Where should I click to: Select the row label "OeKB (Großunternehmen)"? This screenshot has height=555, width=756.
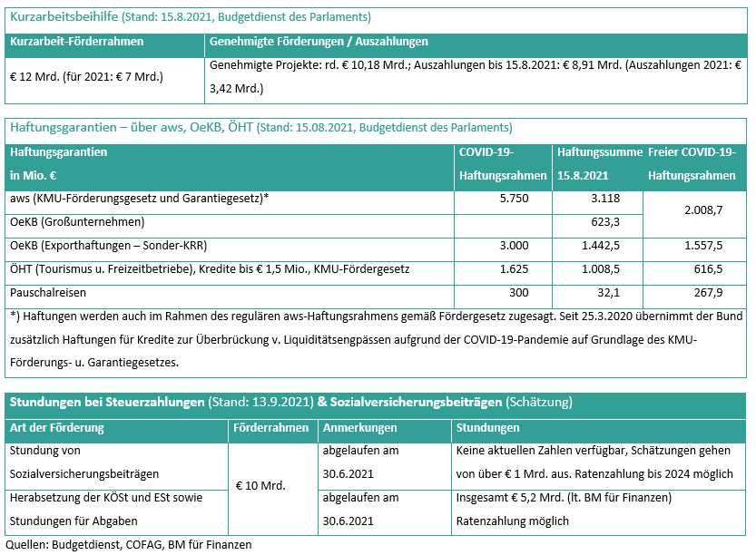77,222
